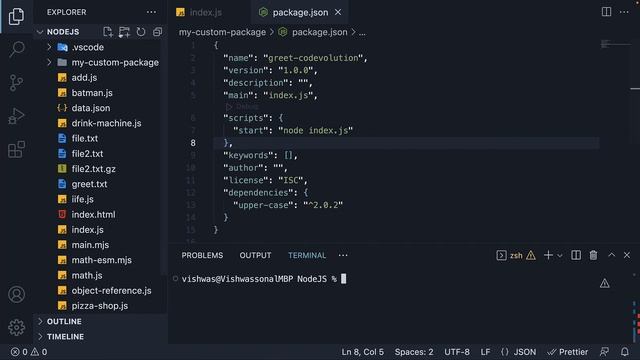Click the Prettier status bar item
640x360 pixels.
pos(568,352)
